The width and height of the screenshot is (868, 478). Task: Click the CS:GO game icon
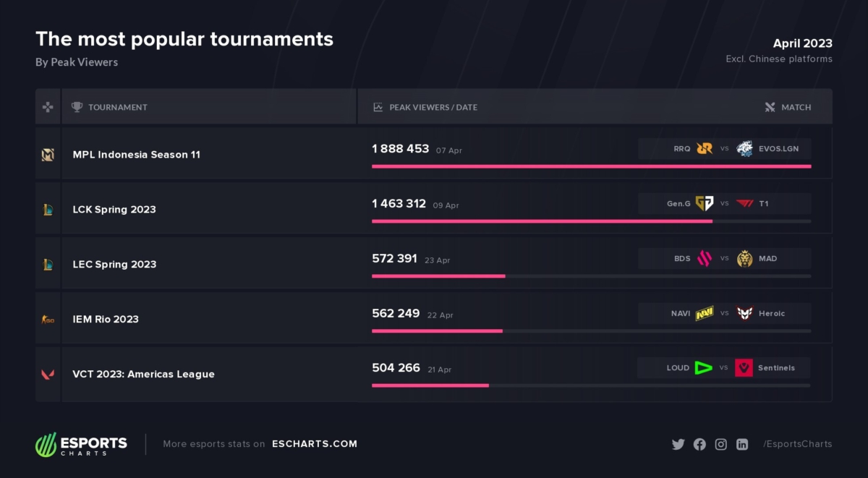coord(48,319)
